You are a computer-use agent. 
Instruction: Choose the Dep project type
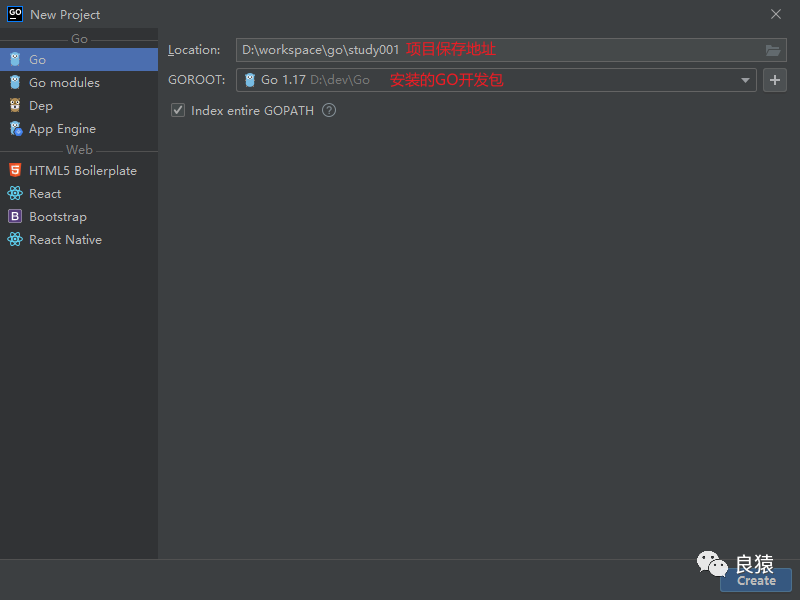[x=79, y=106]
